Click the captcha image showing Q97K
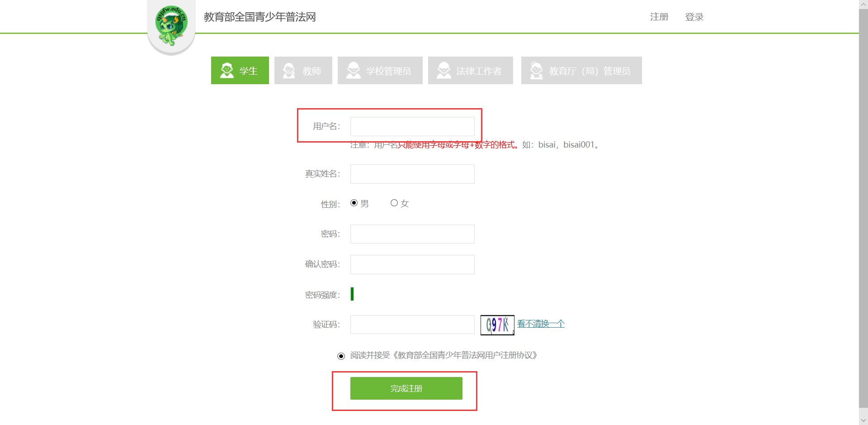868x425 pixels. (x=497, y=324)
